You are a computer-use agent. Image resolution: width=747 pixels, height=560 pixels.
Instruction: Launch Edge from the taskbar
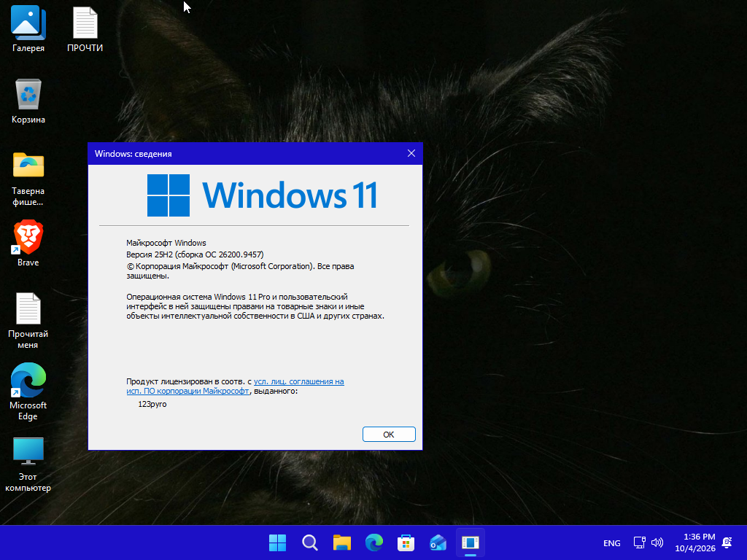click(x=374, y=542)
